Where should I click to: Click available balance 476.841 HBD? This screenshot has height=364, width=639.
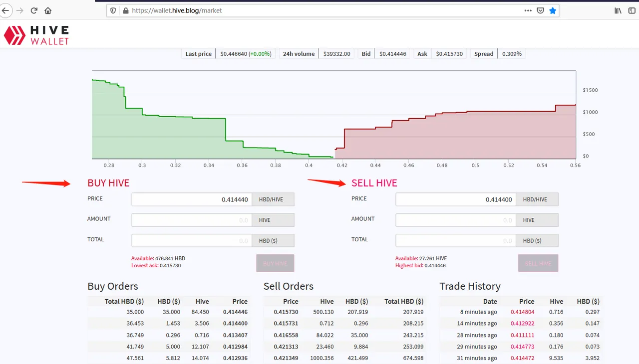[x=158, y=258]
